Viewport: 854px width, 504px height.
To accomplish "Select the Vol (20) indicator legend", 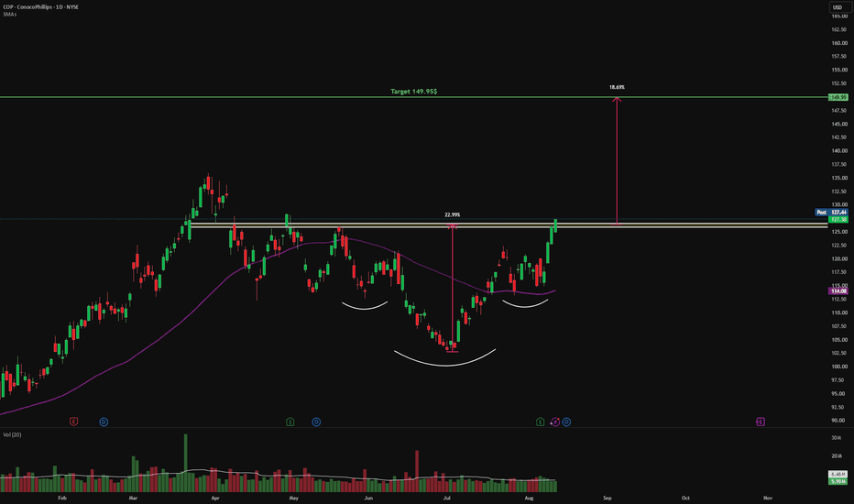I will [x=12, y=434].
